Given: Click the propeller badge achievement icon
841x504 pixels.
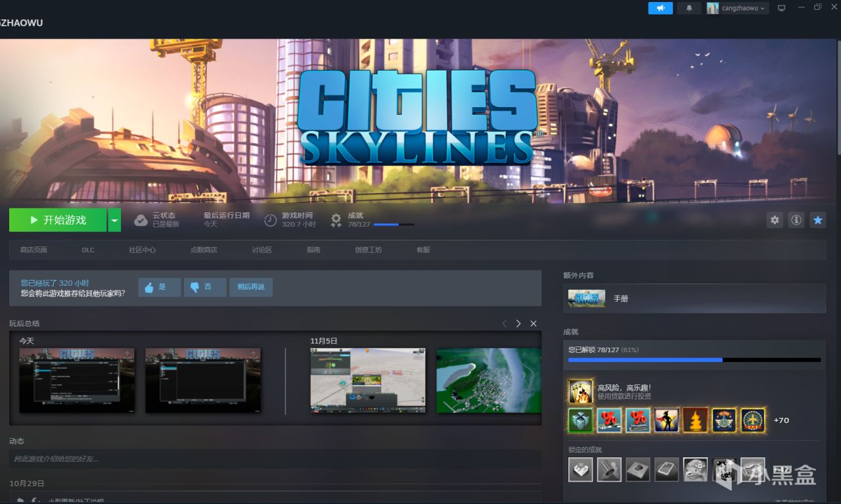Looking at the screenshot, I should point(724,420).
